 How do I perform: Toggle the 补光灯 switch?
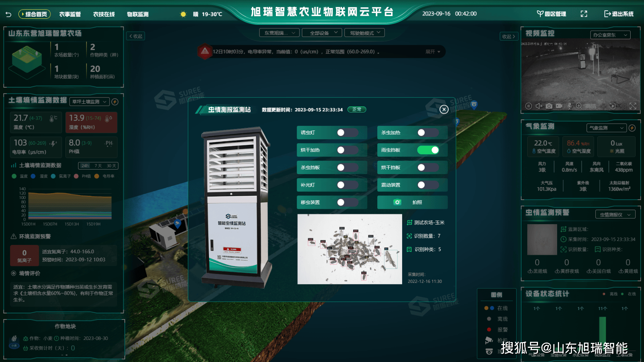click(x=347, y=185)
